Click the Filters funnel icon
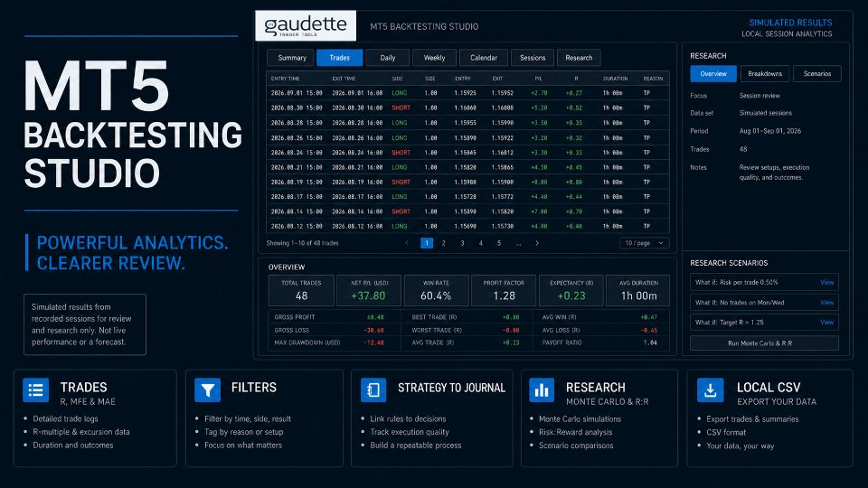Screen dimensions: 868x488 click(x=208, y=390)
